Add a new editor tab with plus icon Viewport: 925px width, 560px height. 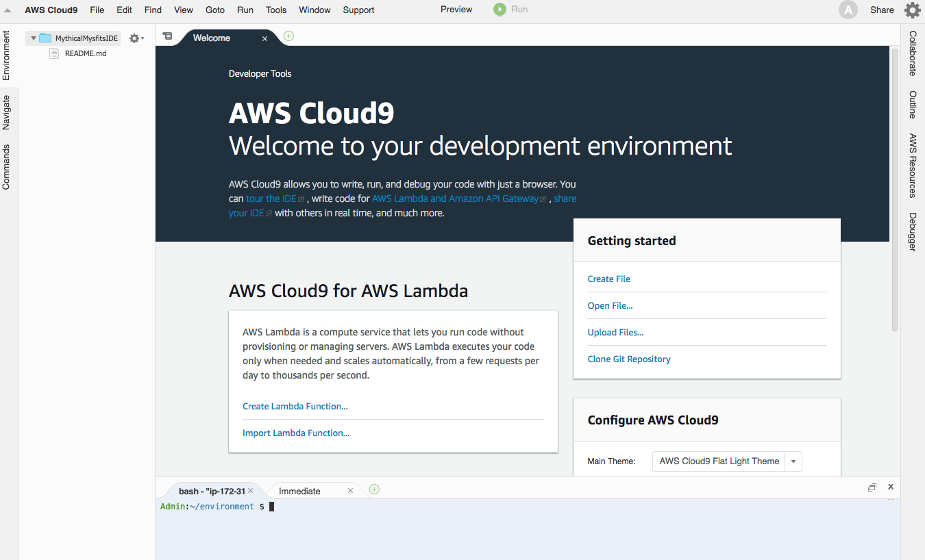[x=289, y=36]
